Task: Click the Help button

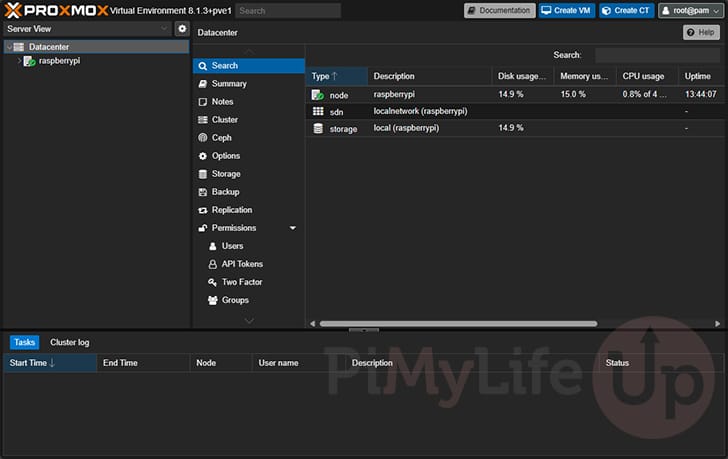Action: [x=701, y=32]
